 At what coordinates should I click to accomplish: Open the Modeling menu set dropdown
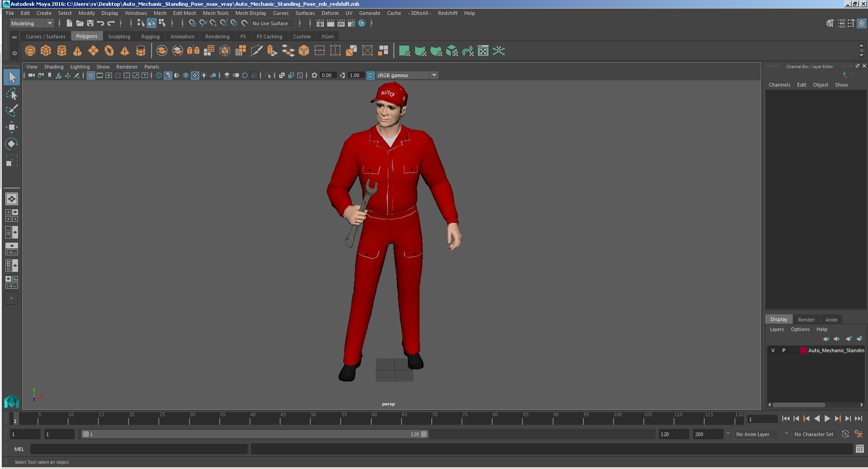click(x=32, y=23)
